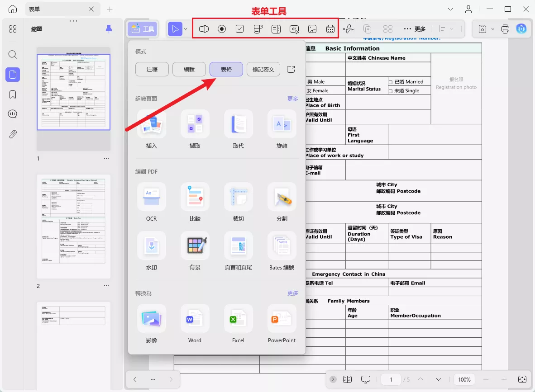Open the Crop (裁切) tool
The width and height of the screenshot is (535, 392).
tap(238, 203)
